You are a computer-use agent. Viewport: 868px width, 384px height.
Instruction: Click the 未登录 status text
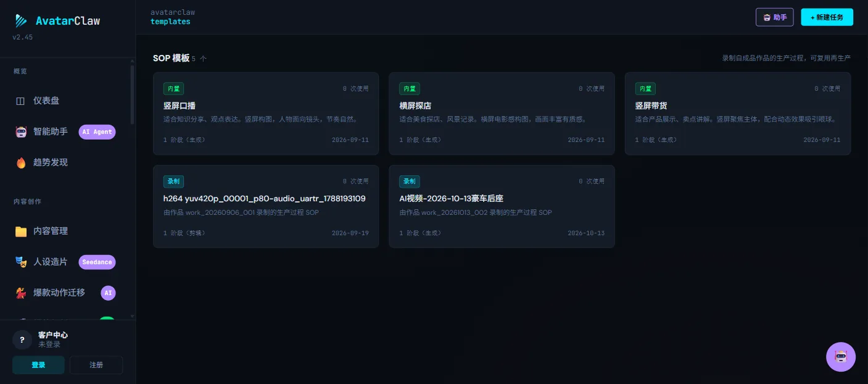[x=49, y=344]
